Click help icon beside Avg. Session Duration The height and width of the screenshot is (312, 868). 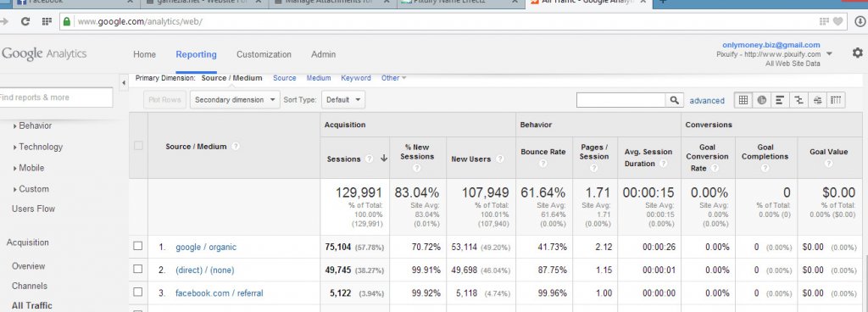tap(663, 164)
